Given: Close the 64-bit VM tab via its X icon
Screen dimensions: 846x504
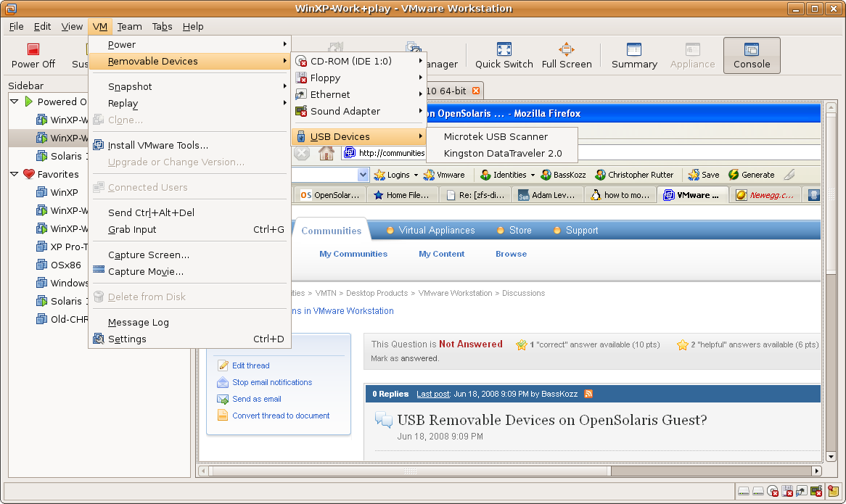Looking at the screenshot, I should [476, 91].
